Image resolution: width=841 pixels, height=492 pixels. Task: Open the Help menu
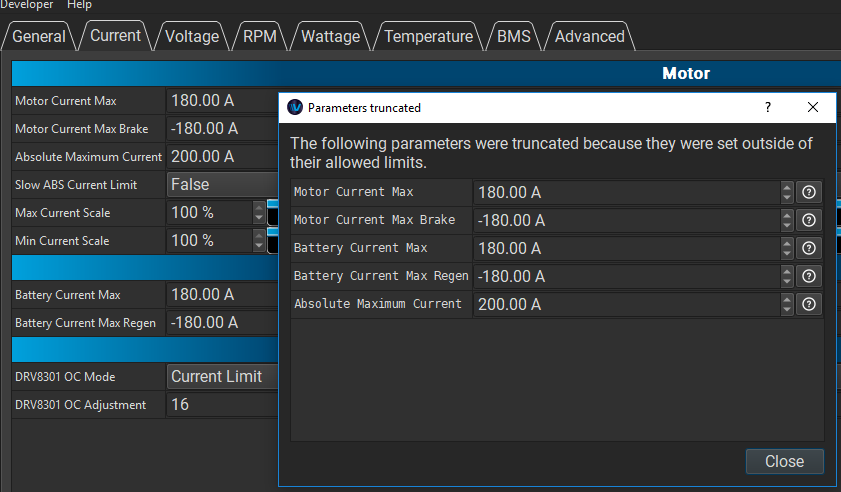[79, 5]
